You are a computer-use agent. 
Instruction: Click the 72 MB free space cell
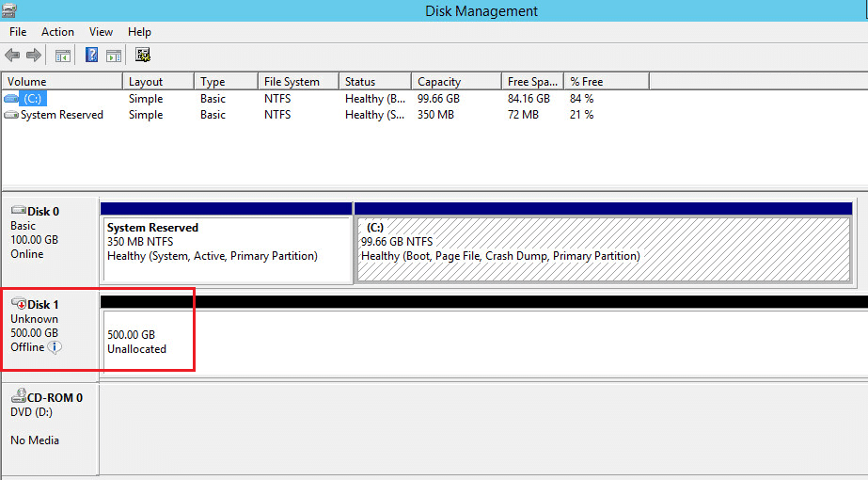click(523, 115)
